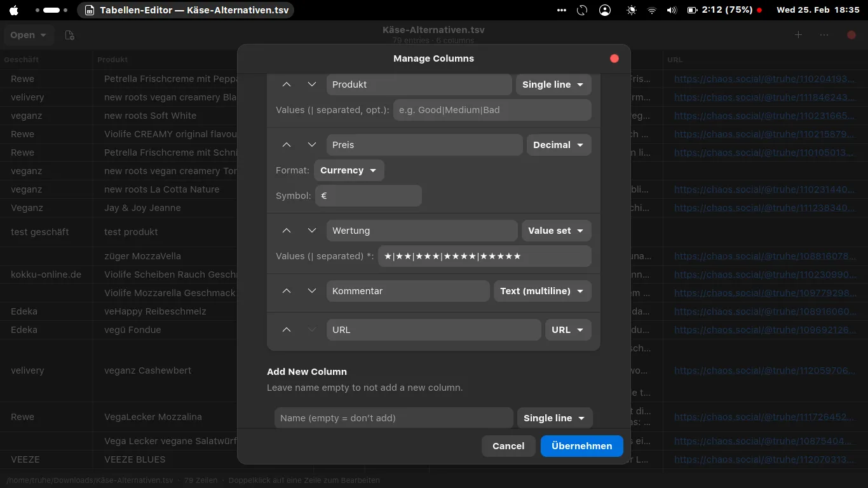
Task: Expand the Currency format dropdown
Action: coord(348,170)
